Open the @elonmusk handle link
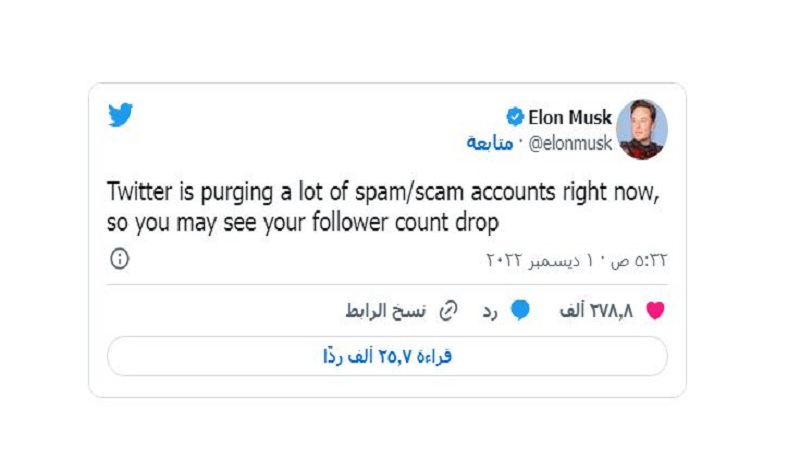The image size is (800, 450). tap(568, 143)
